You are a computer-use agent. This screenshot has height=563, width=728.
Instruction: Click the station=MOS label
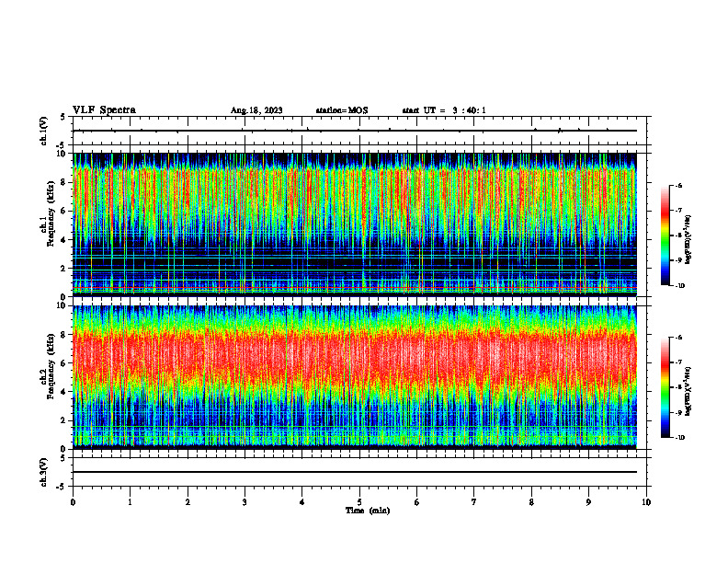pyautogui.click(x=342, y=110)
